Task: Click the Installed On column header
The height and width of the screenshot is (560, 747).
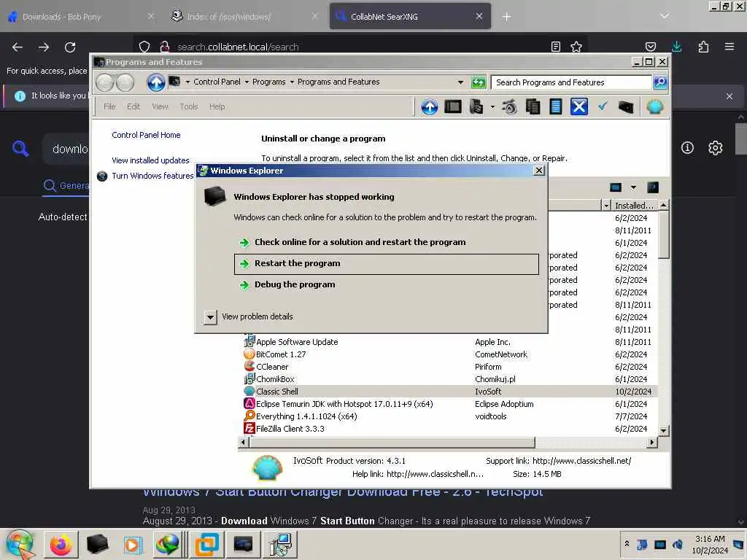Action: (x=634, y=206)
